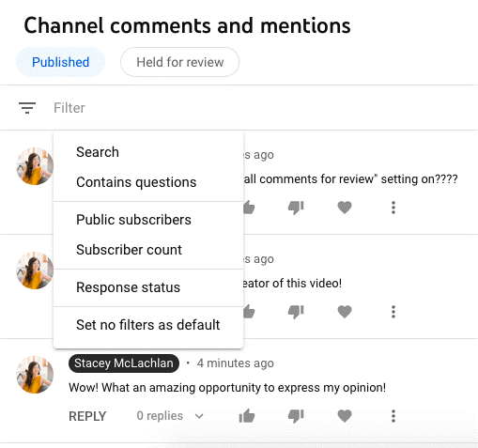Heart the 'creator of this video' comment

tap(345, 312)
